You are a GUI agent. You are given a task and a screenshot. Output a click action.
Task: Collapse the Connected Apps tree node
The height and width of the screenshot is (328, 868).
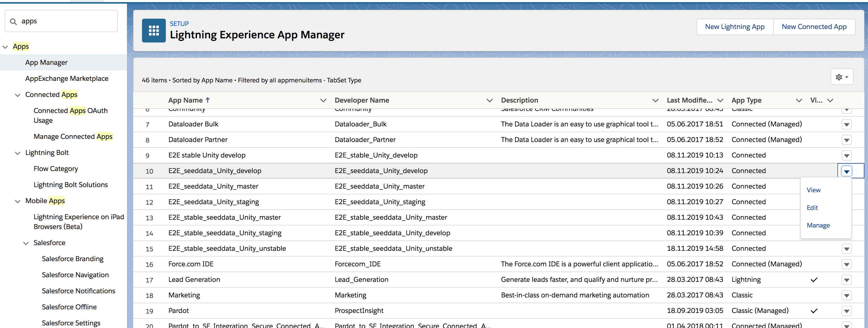click(x=18, y=95)
